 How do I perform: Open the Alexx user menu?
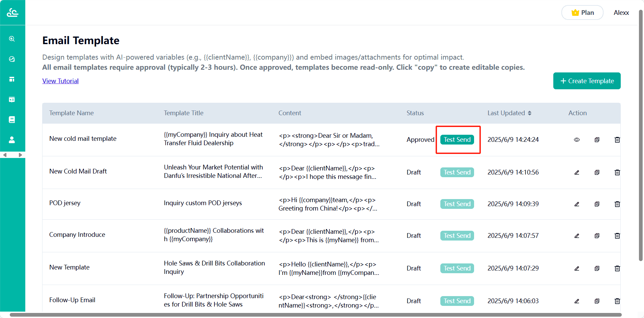[x=621, y=13]
